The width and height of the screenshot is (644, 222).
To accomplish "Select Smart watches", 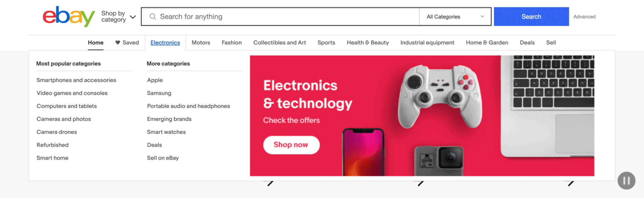I will 166,132.
